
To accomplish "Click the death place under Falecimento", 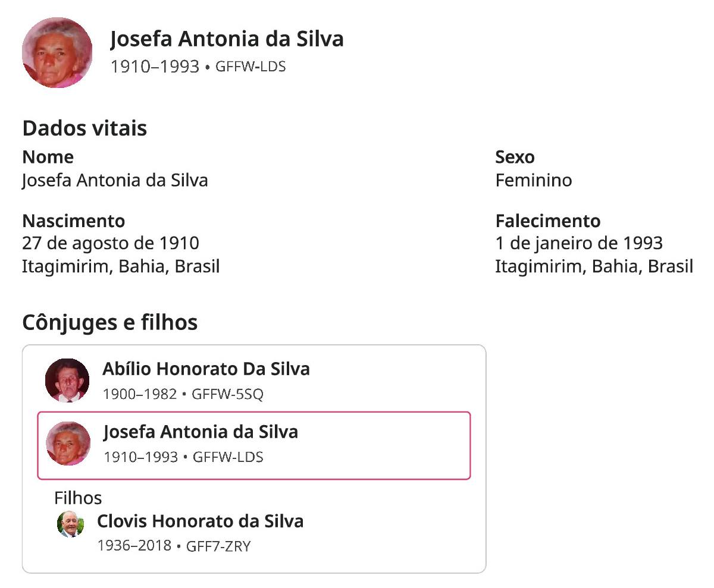I will 594,266.
